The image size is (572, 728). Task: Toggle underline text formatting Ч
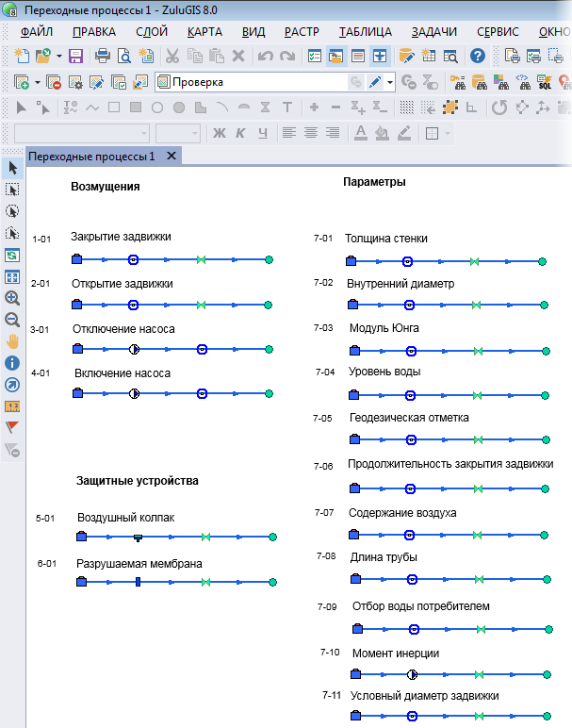[x=263, y=133]
